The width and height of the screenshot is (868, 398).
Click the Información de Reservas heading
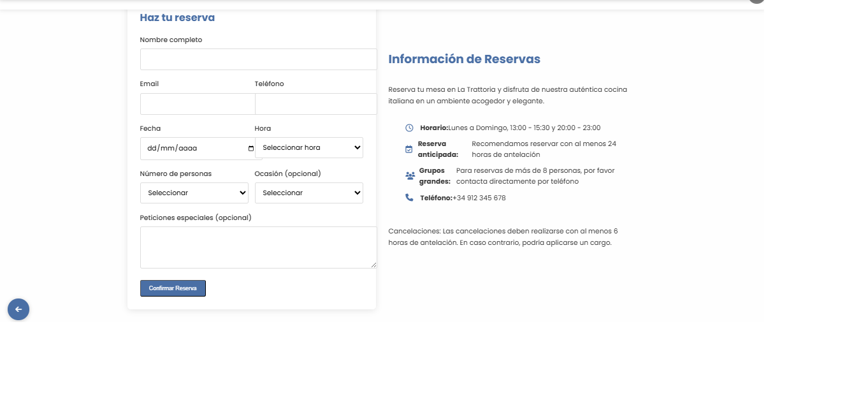464,59
